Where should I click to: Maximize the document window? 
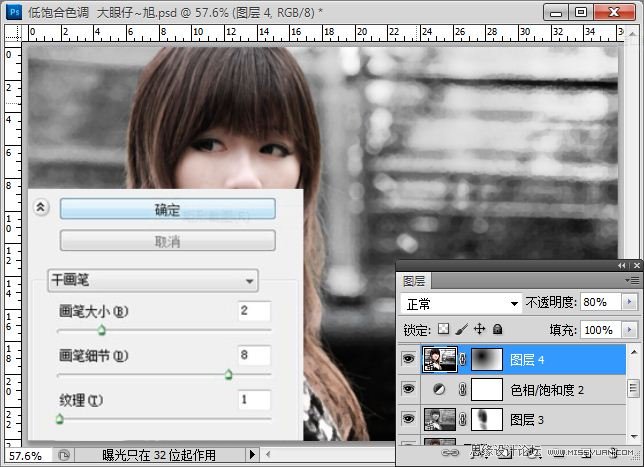pos(581,12)
